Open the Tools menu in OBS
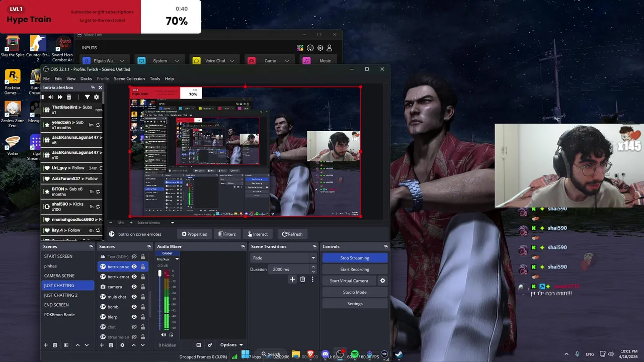Image resolution: width=644 pixels, height=362 pixels. [155, 78]
